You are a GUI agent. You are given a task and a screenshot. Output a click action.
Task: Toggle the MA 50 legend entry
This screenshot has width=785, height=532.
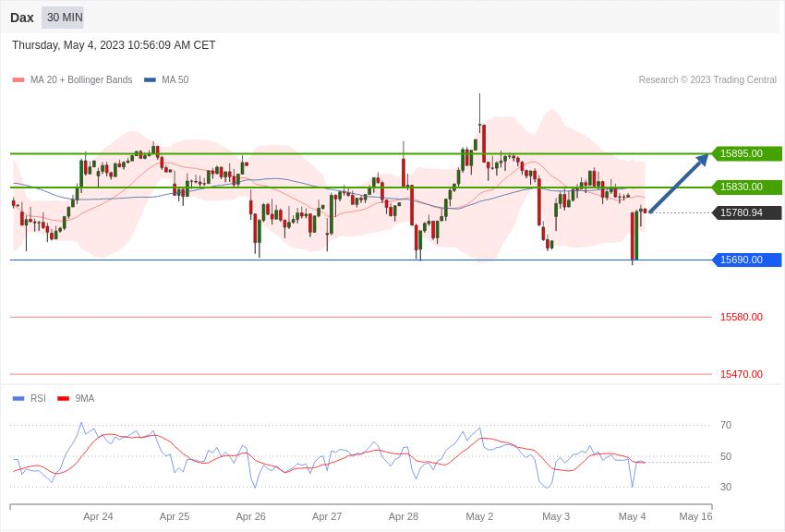coord(166,79)
